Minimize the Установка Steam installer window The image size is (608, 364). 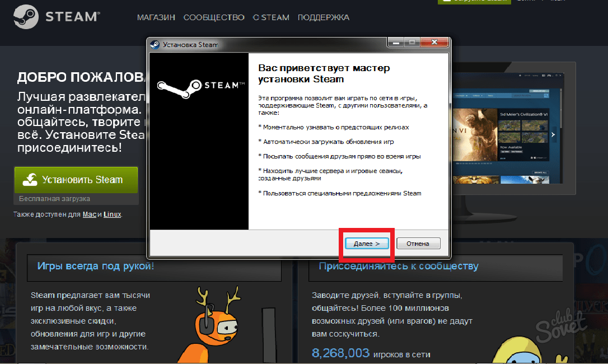(396, 43)
